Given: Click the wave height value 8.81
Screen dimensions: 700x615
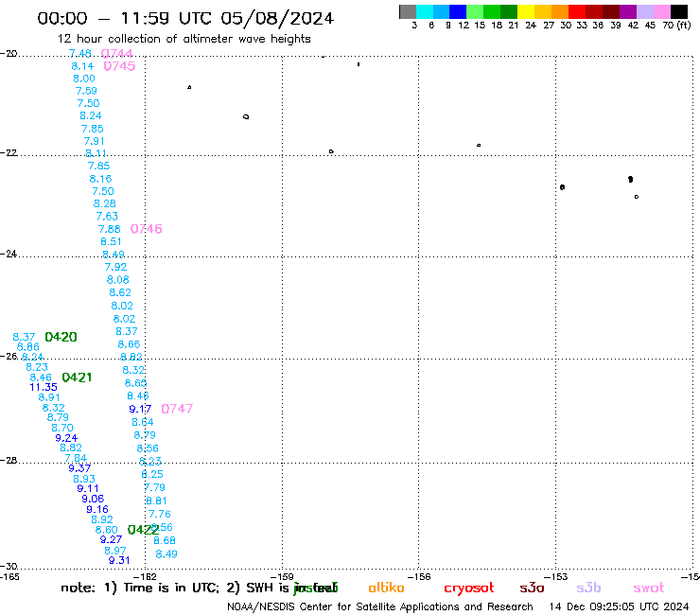Looking at the screenshot, I should 156,501.
